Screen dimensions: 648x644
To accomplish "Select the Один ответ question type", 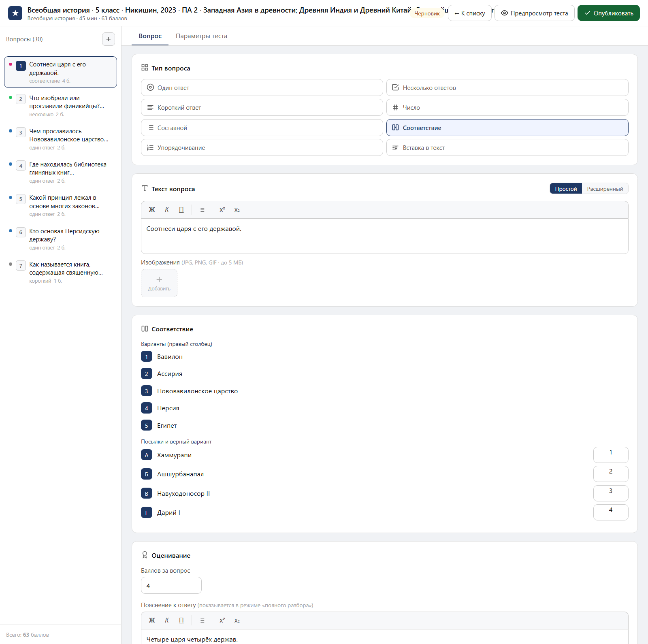I will [x=262, y=87].
